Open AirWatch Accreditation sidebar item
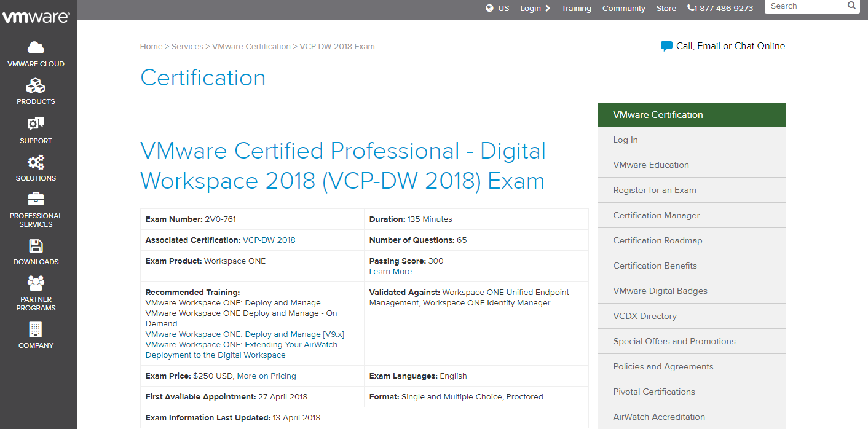 coord(692,417)
